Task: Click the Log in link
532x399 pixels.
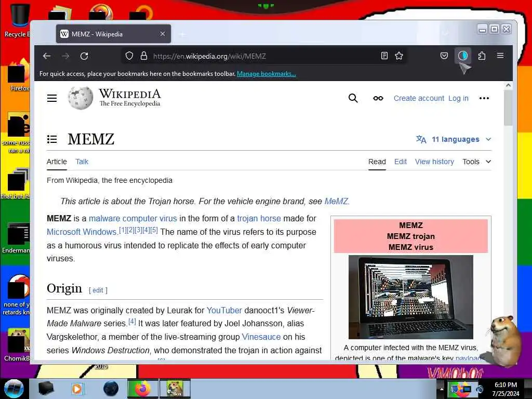Action: (458, 98)
